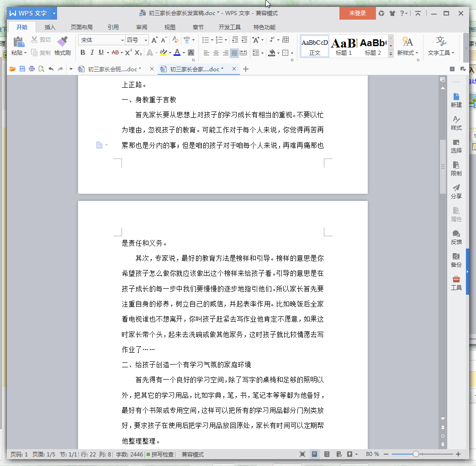Viewport: 476px width, 466px height.
Task: Open a new document tab with plus
Action: (x=246, y=69)
